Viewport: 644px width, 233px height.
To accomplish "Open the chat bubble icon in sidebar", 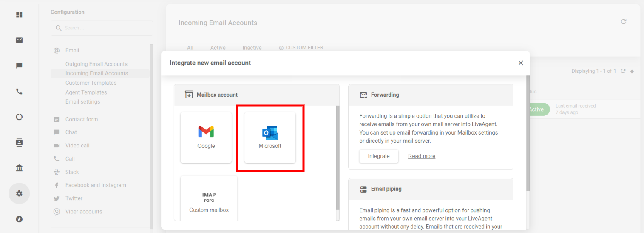I will click(19, 66).
